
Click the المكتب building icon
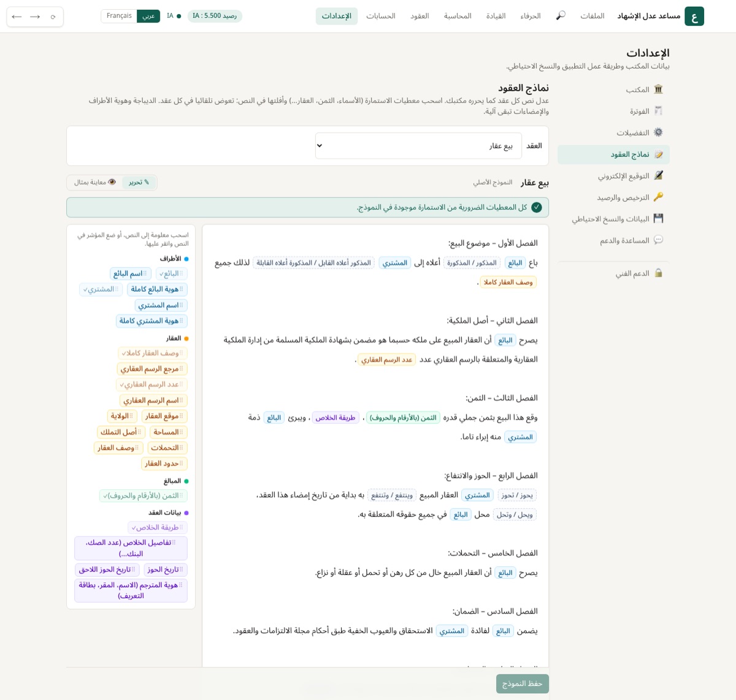pyautogui.click(x=658, y=89)
